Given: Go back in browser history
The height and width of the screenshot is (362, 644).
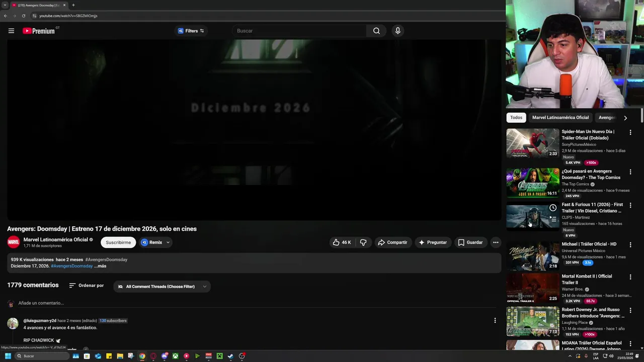Looking at the screenshot, I should pos(6,16).
